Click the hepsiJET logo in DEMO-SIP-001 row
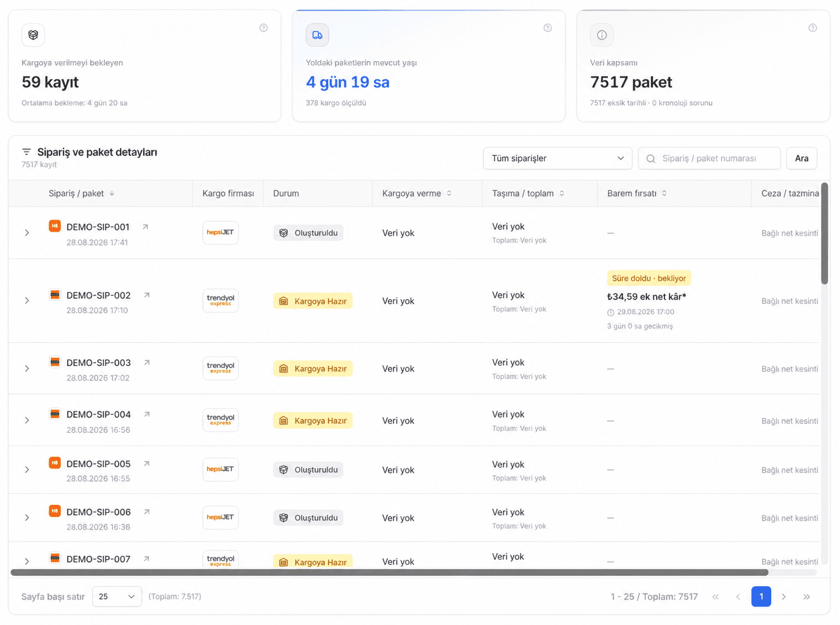840x625 pixels. [220, 233]
